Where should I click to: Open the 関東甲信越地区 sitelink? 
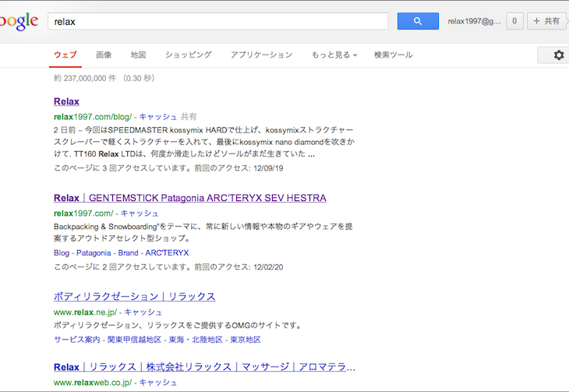point(134,339)
